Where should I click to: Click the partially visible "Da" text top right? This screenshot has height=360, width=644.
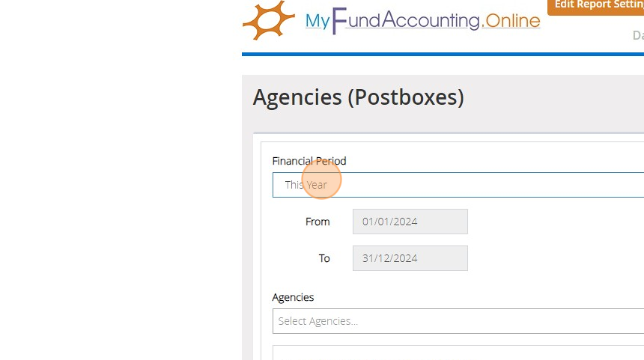(x=638, y=35)
